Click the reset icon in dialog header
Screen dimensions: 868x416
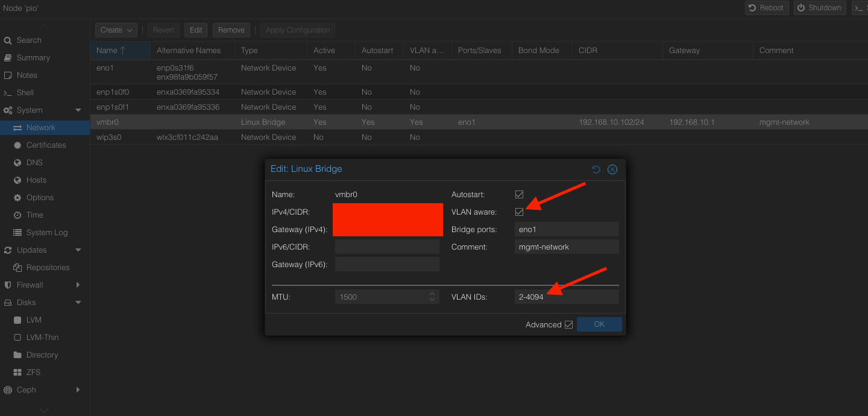[596, 169]
